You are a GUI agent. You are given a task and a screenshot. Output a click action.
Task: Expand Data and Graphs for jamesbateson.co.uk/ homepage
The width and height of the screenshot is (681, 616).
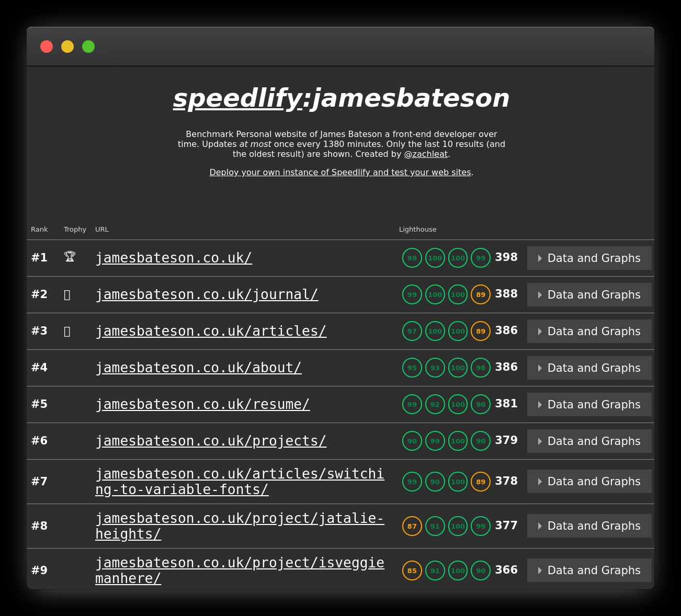point(589,258)
